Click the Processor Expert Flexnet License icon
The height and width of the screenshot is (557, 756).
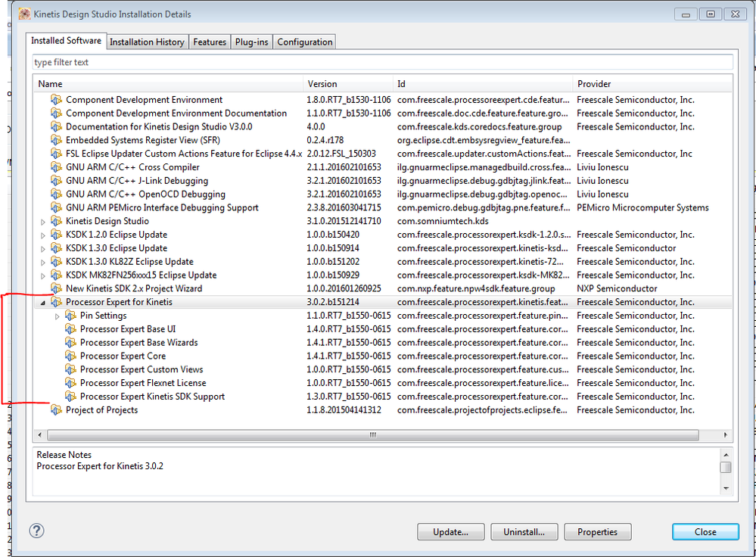tap(71, 384)
